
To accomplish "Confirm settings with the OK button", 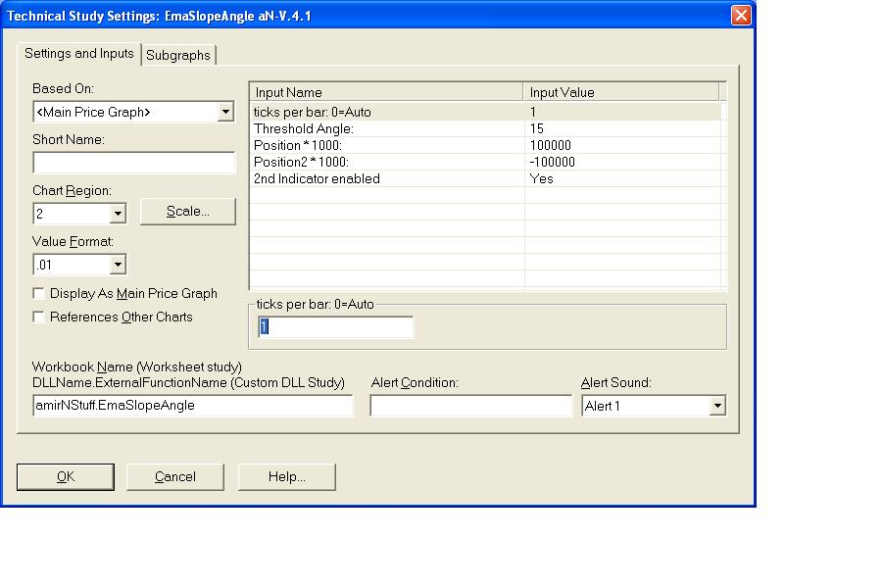I will coord(66,477).
